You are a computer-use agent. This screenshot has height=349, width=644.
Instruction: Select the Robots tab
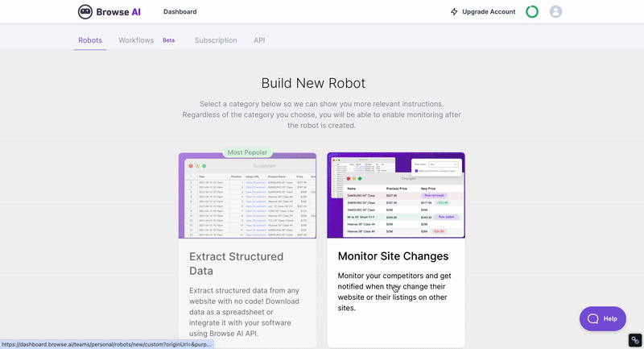89,40
